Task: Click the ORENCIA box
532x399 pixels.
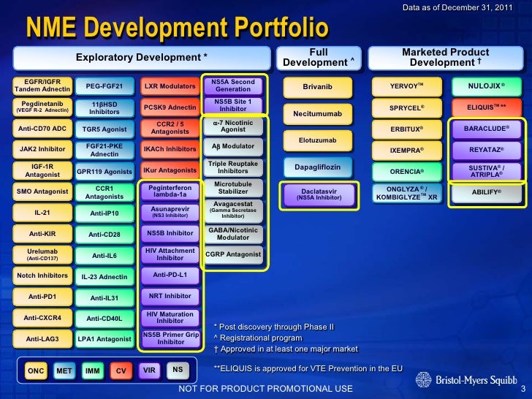Action: (407, 172)
